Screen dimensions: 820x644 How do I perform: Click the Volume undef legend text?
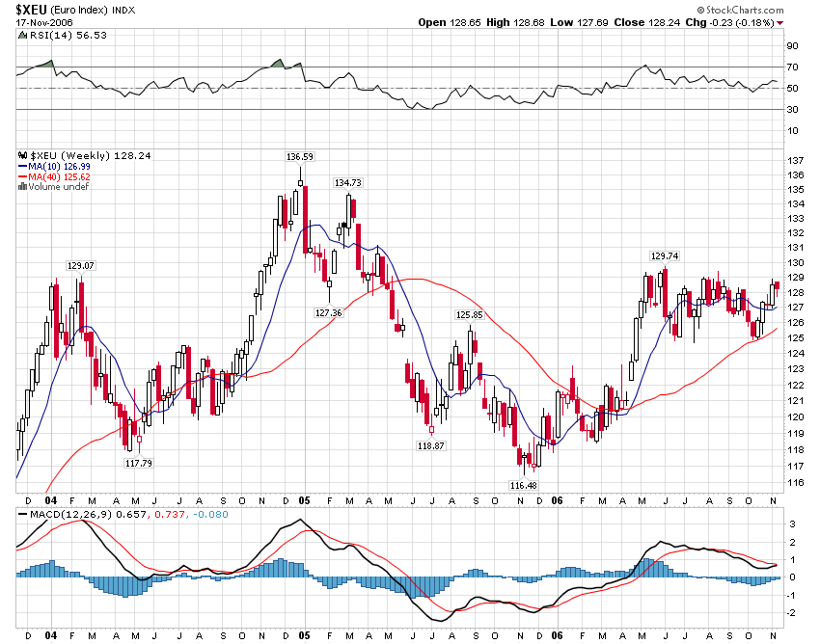point(60,186)
